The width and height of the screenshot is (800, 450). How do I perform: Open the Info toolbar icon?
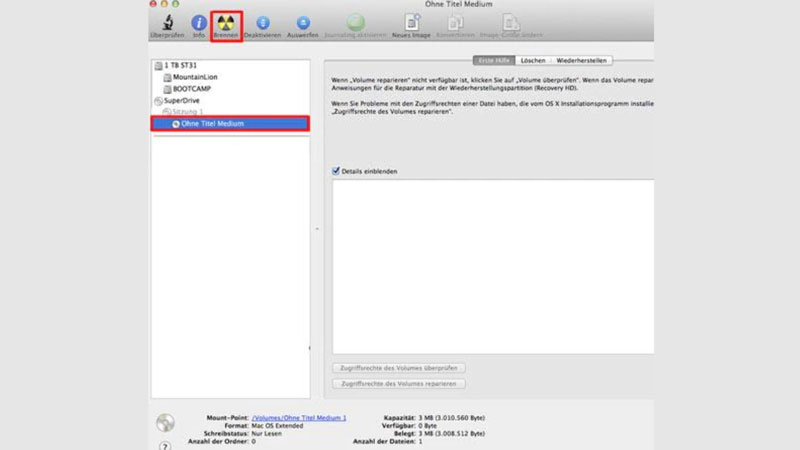tap(198, 22)
